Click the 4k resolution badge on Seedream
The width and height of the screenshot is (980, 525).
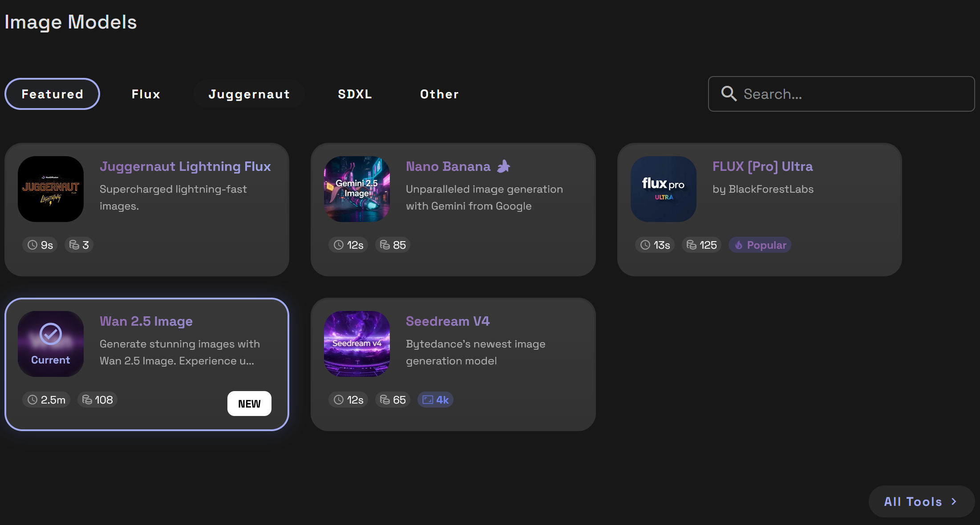(435, 400)
